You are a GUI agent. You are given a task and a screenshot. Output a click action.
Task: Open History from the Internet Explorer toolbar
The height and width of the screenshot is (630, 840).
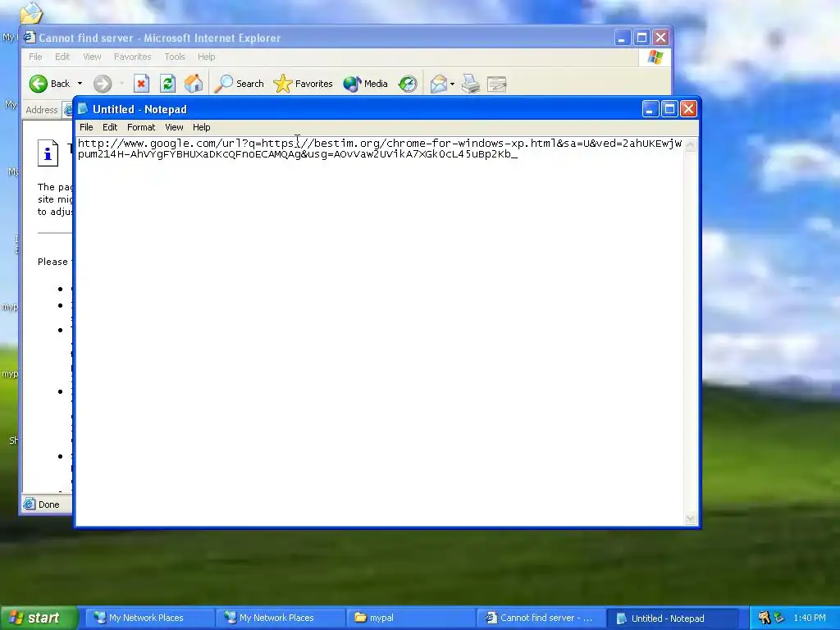[408, 84]
